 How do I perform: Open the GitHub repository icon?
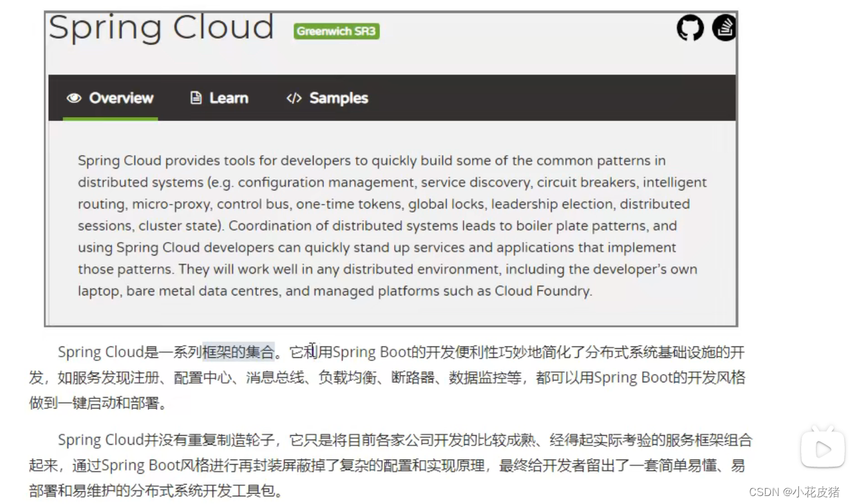[x=690, y=29]
